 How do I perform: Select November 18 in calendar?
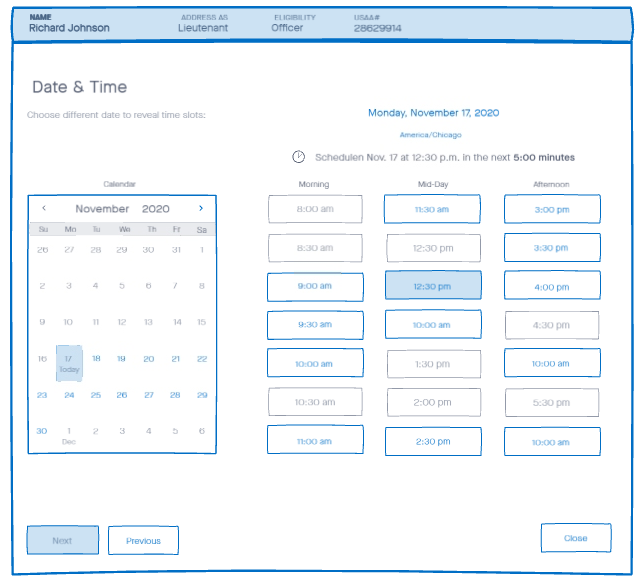click(96, 358)
